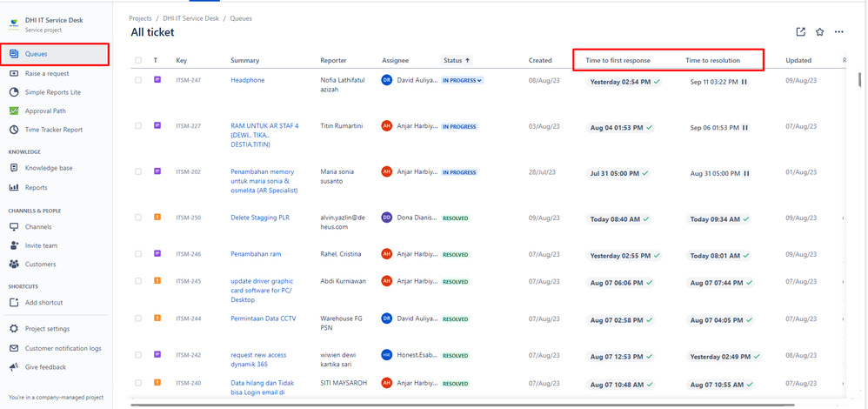Sort by the Updated column header
The width and height of the screenshot is (868, 409).
tap(798, 60)
